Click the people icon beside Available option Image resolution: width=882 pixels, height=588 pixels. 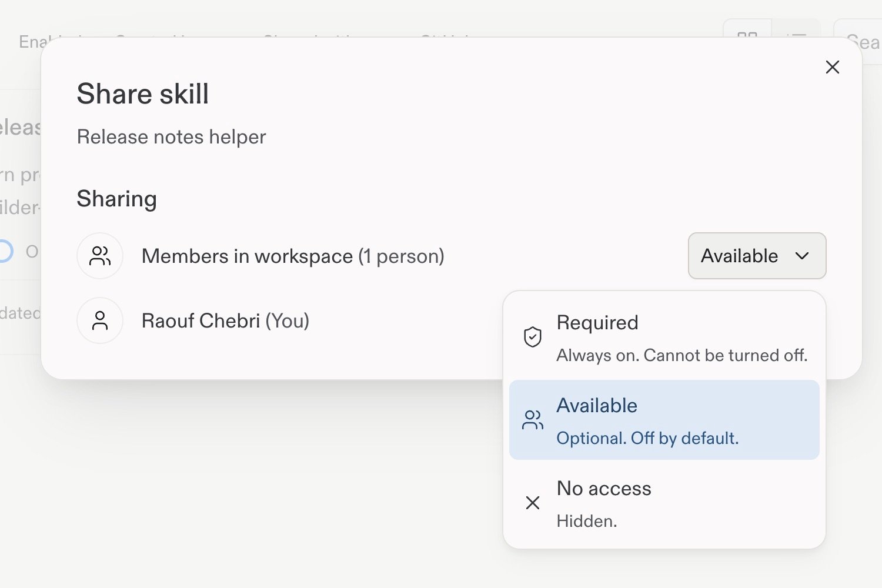(533, 420)
